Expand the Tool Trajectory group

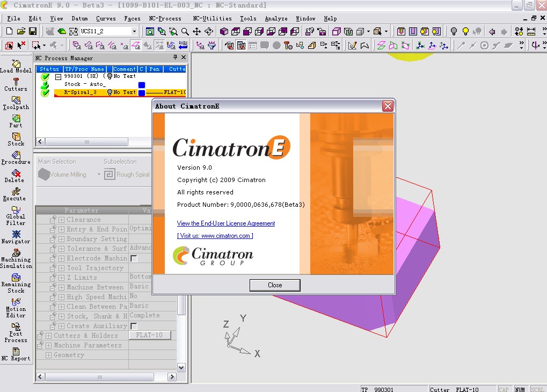pyautogui.click(x=61, y=268)
